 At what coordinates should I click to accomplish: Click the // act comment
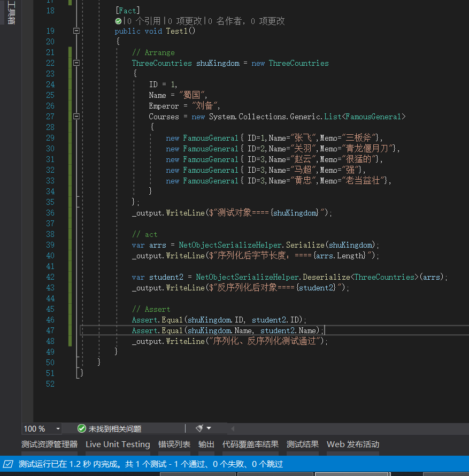pyautogui.click(x=145, y=234)
